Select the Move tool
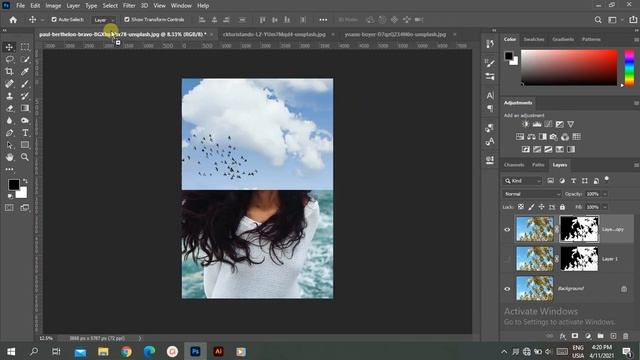 pyautogui.click(x=9, y=47)
